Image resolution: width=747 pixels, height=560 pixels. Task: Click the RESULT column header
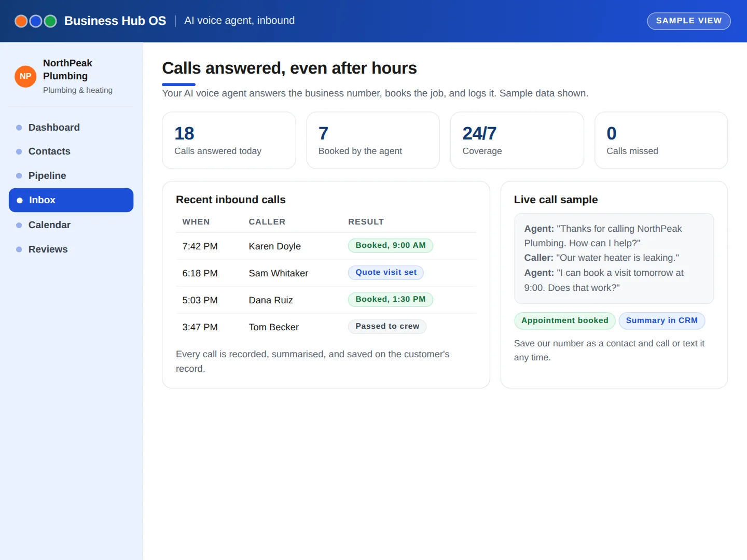(366, 222)
